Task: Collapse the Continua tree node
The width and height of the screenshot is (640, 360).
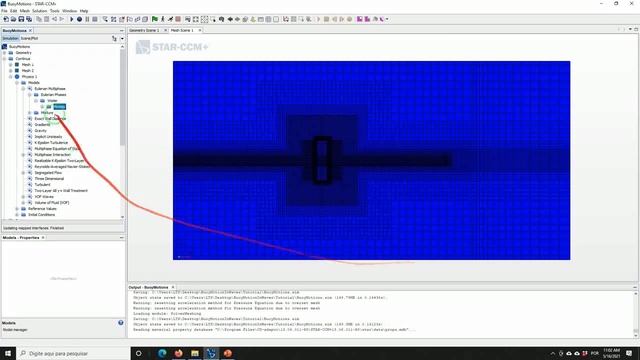Action: [x=4, y=59]
